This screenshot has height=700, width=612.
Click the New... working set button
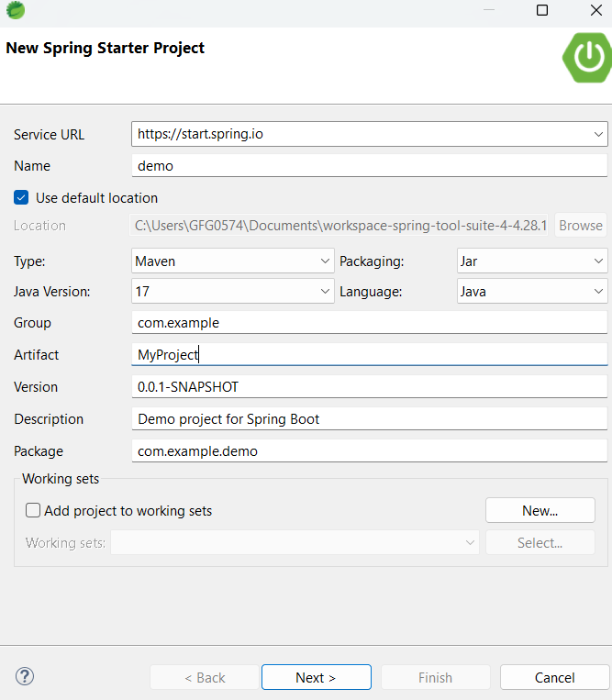tap(540, 510)
